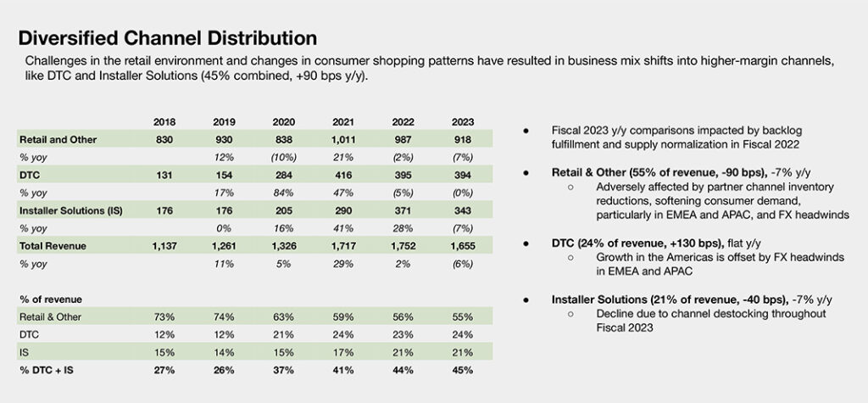Image resolution: width=868 pixels, height=403 pixels.
Task: Select the 2018 column header
Action: (x=164, y=122)
